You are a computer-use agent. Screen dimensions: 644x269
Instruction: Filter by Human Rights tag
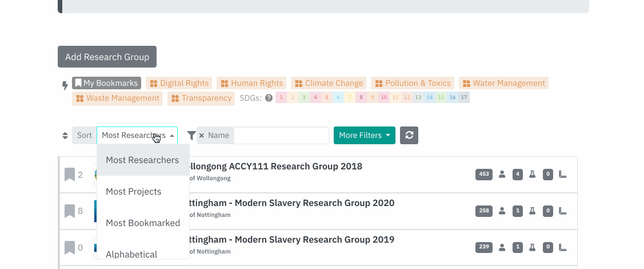pyautogui.click(x=251, y=83)
